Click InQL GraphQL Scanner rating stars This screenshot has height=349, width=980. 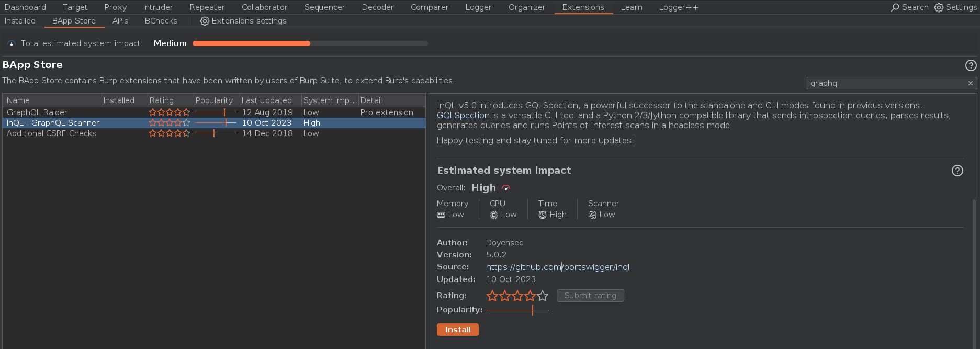pyautogui.click(x=170, y=123)
